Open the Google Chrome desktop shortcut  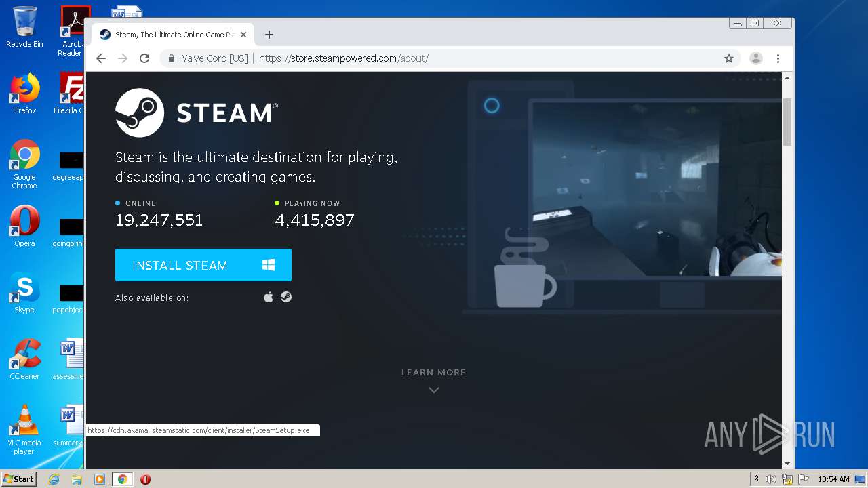(24, 164)
